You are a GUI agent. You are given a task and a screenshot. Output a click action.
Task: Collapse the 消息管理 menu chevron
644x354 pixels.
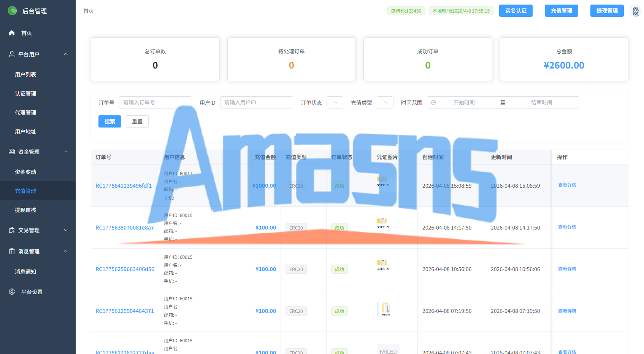(x=66, y=251)
